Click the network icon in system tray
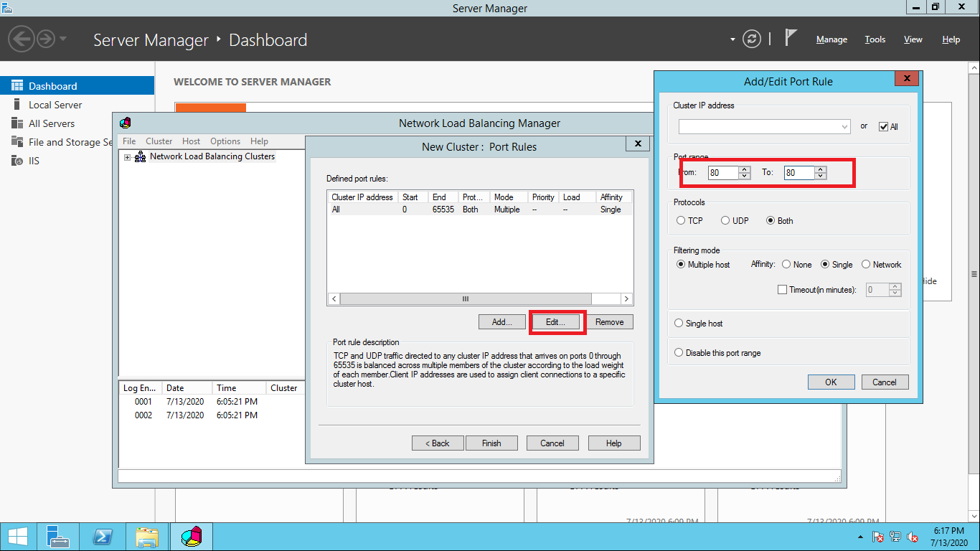This screenshot has height=551, width=980. [x=895, y=537]
